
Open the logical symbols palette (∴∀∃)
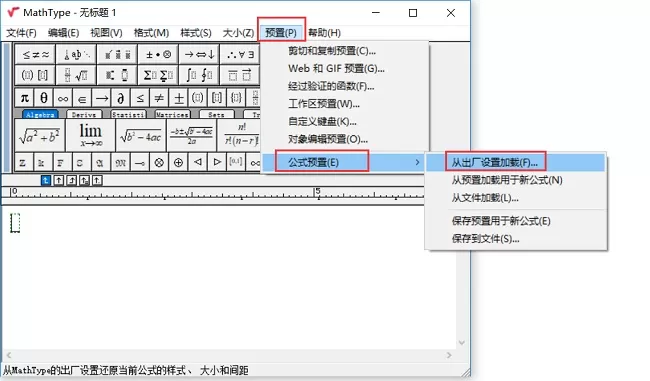coord(240,55)
